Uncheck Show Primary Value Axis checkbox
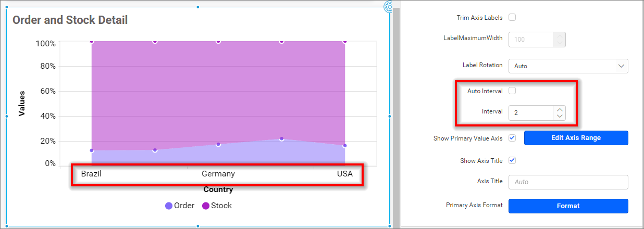Screen dimensions: 644x229 [x=512, y=138]
